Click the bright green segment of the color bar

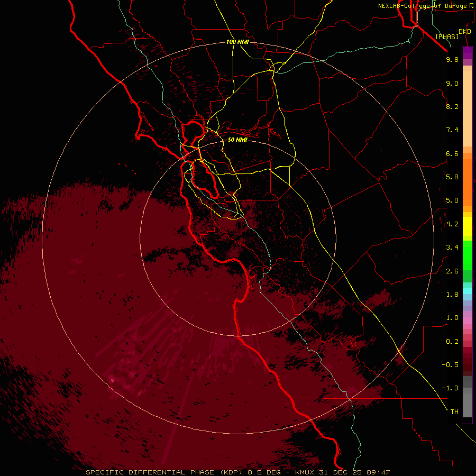tap(467, 257)
